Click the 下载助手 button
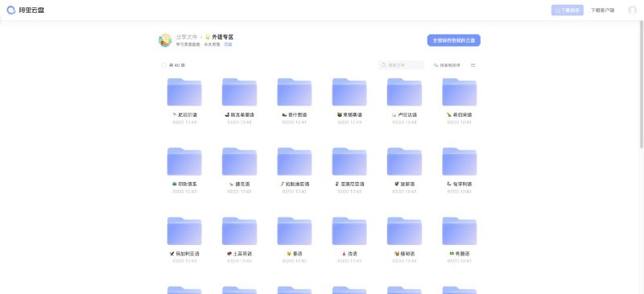 click(x=568, y=10)
